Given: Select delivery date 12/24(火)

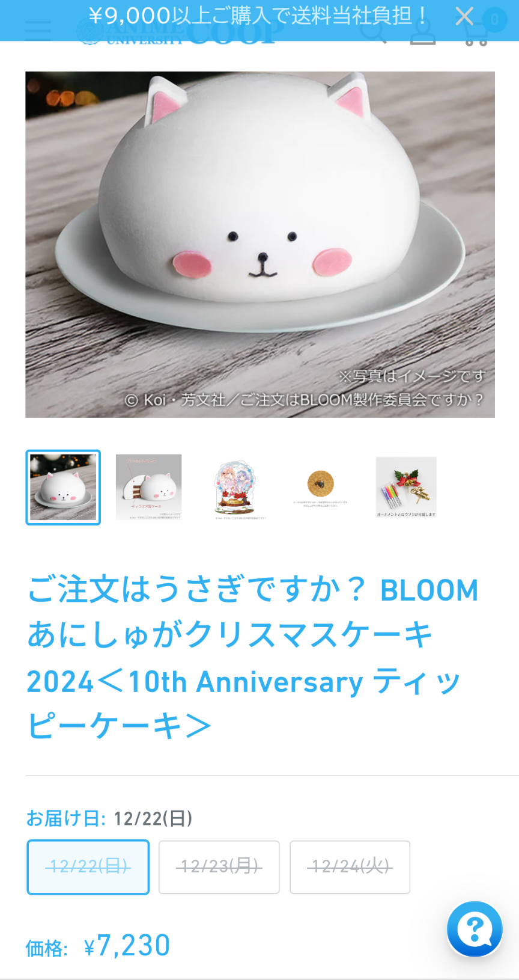Looking at the screenshot, I should pyautogui.click(x=350, y=867).
